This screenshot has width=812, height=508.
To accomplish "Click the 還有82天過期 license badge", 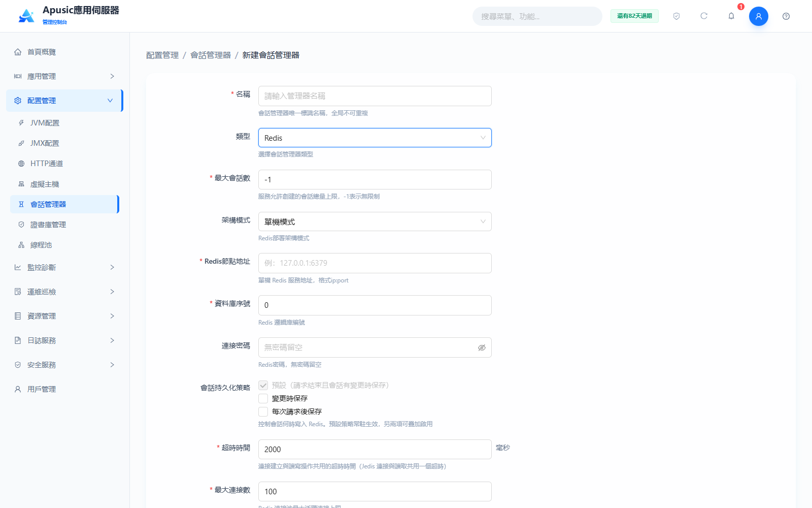I will 634,16.
